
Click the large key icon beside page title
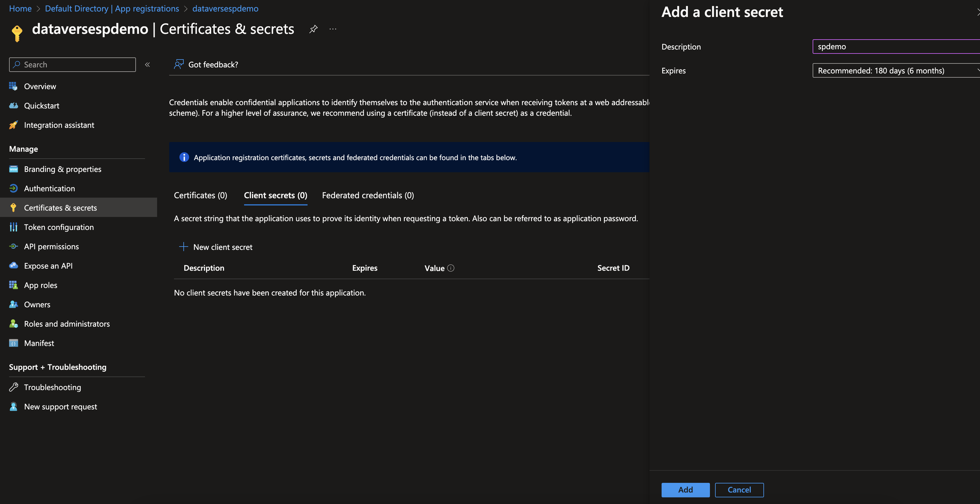(17, 33)
